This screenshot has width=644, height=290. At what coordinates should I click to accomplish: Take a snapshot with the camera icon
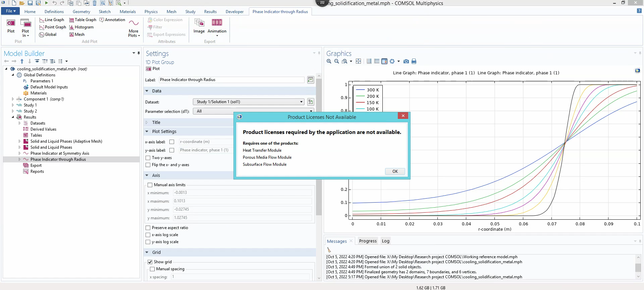(x=406, y=61)
